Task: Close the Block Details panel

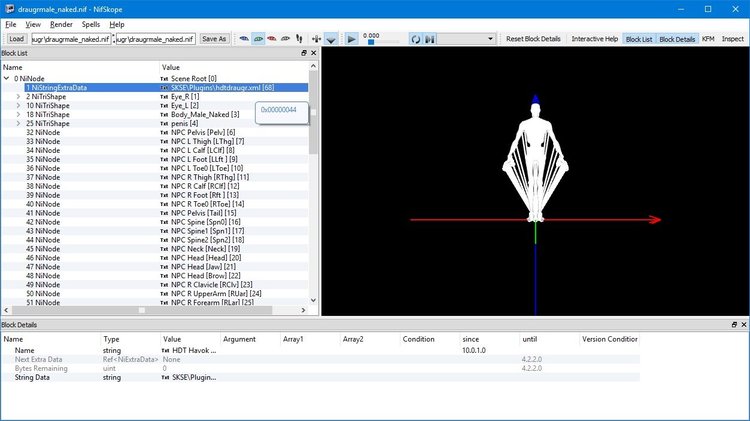Action: pos(744,324)
